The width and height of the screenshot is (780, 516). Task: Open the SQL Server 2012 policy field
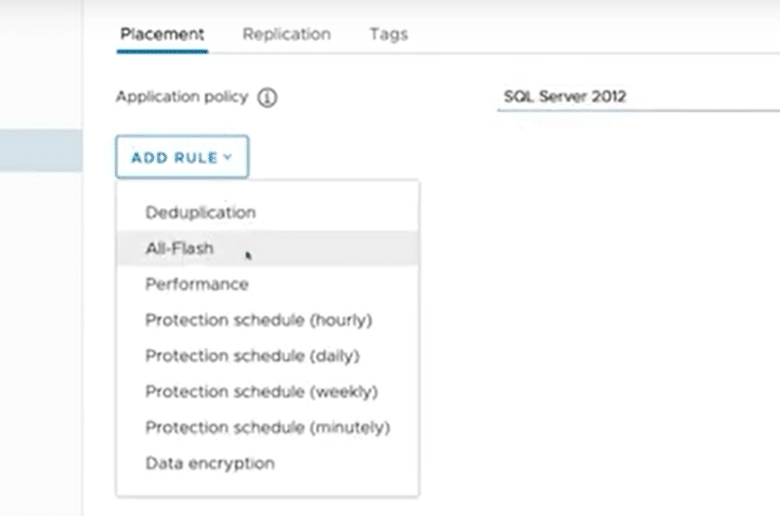point(639,97)
